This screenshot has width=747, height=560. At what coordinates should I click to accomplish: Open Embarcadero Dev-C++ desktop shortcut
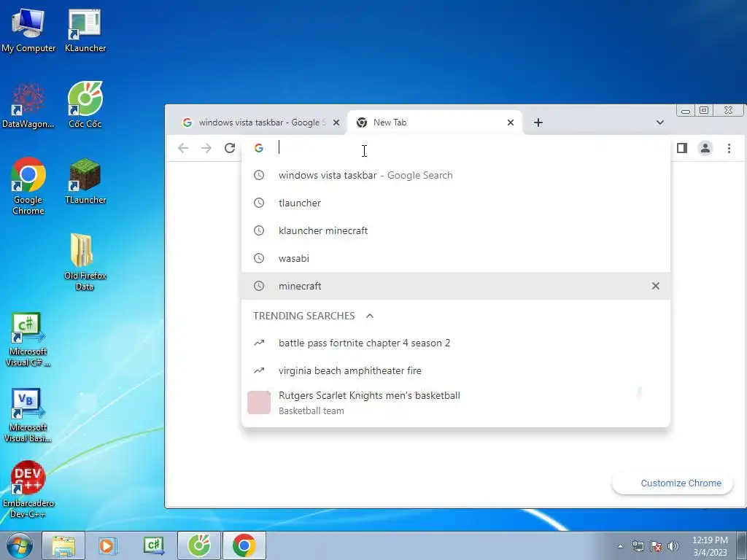pyautogui.click(x=28, y=489)
